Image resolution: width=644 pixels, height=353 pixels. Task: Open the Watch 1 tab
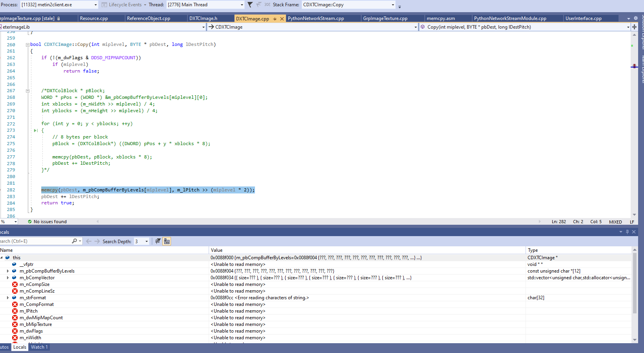[x=39, y=347]
